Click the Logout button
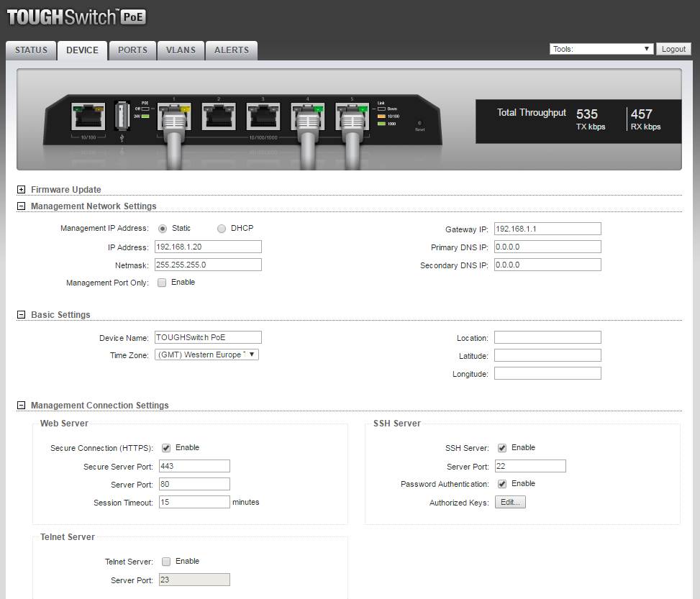Screen dimensions: 700x599 click(673, 49)
